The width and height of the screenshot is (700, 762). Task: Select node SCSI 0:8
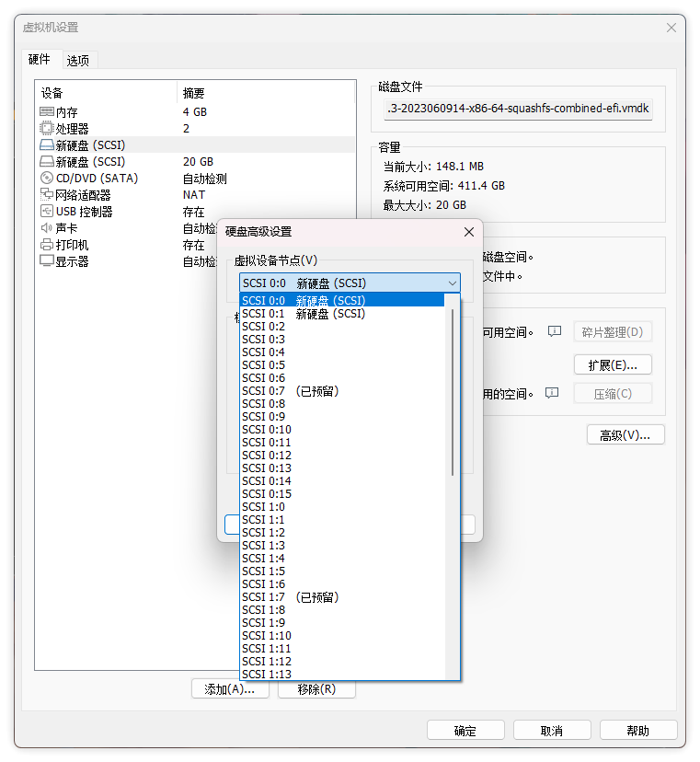pyautogui.click(x=342, y=404)
